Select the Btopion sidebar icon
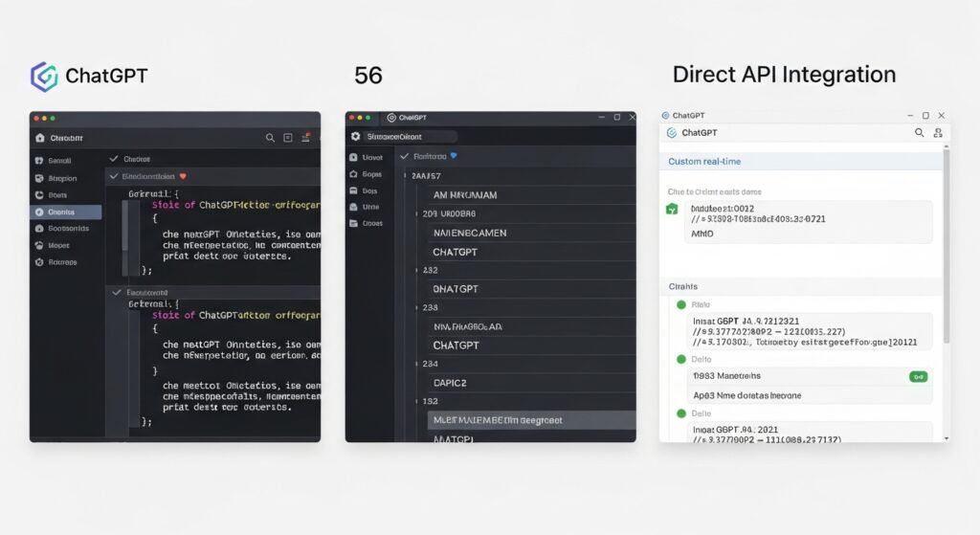 [x=39, y=178]
